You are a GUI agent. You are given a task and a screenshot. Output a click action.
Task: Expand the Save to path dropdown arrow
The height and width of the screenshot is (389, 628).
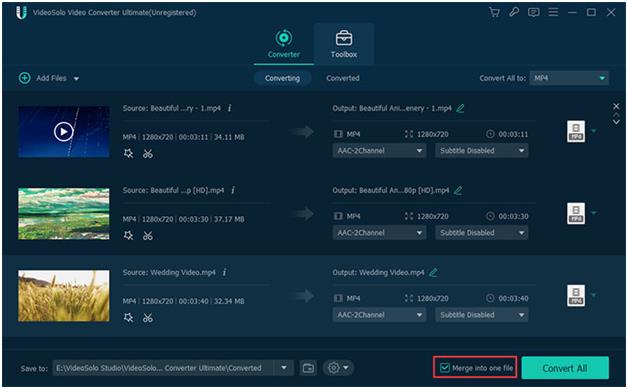tap(284, 368)
